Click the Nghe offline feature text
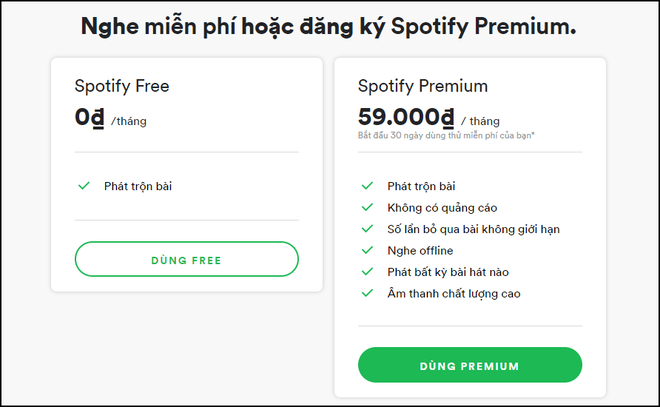The image size is (660, 407). click(420, 250)
